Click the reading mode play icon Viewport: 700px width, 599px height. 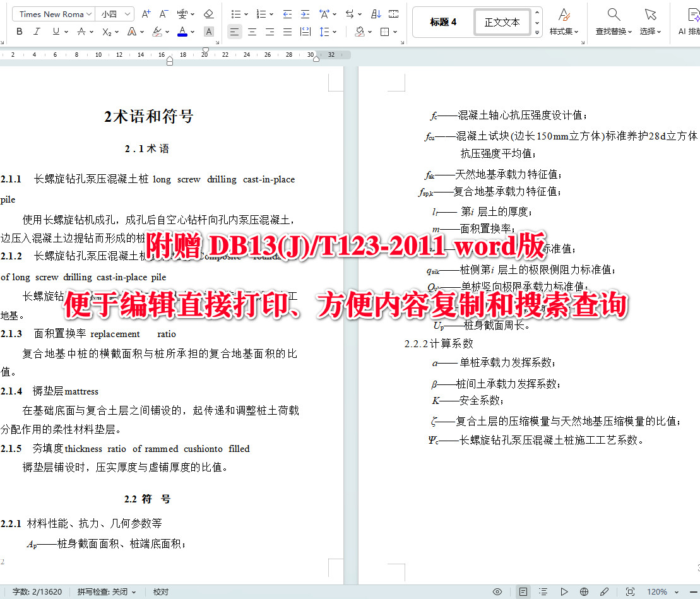pyautogui.click(x=564, y=592)
